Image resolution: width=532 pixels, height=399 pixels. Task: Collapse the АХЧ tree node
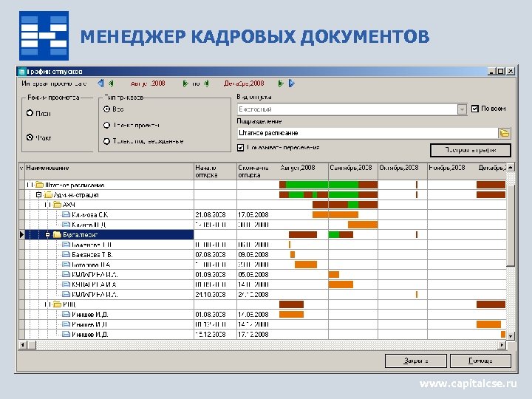(x=47, y=205)
